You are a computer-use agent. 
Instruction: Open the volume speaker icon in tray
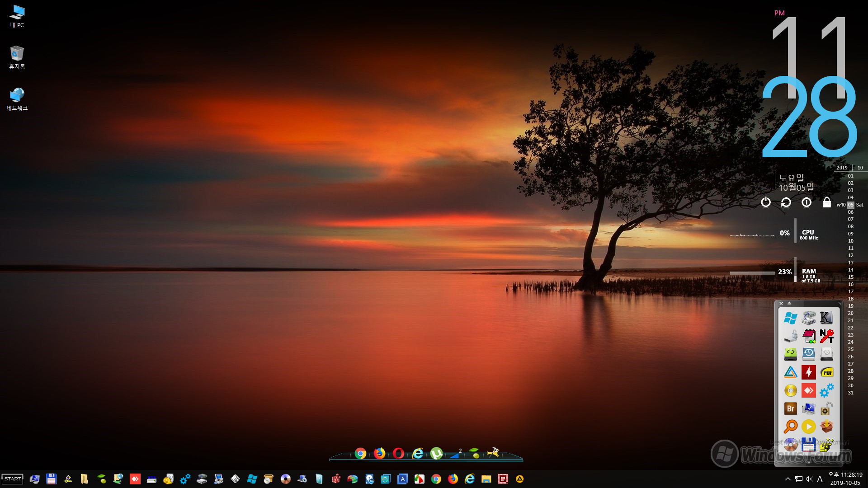click(x=809, y=479)
